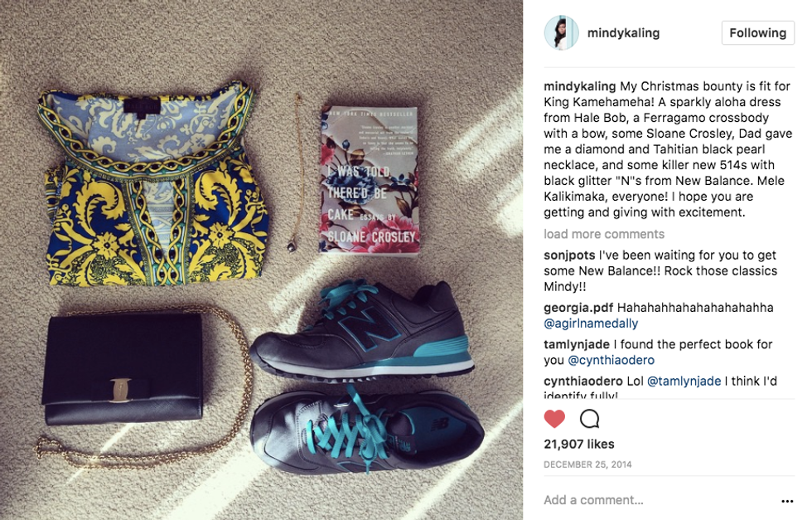812x520 pixels.
Task: Click the @tamlynjade mention
Action: (x=684, y=381)
